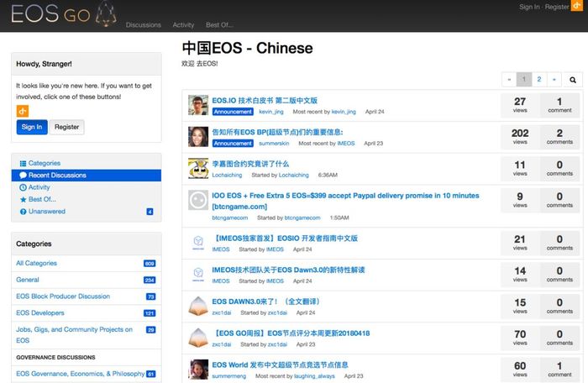Screen dimensions: 588x383
Task: Open summerskin's avatar picture
Action: (x=198, y=137)
